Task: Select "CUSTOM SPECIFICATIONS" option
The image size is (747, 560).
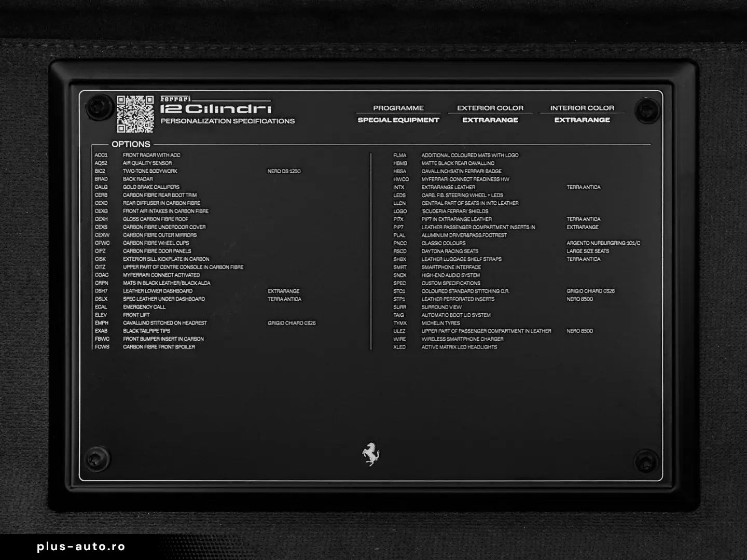Action: tap(451, 283)
